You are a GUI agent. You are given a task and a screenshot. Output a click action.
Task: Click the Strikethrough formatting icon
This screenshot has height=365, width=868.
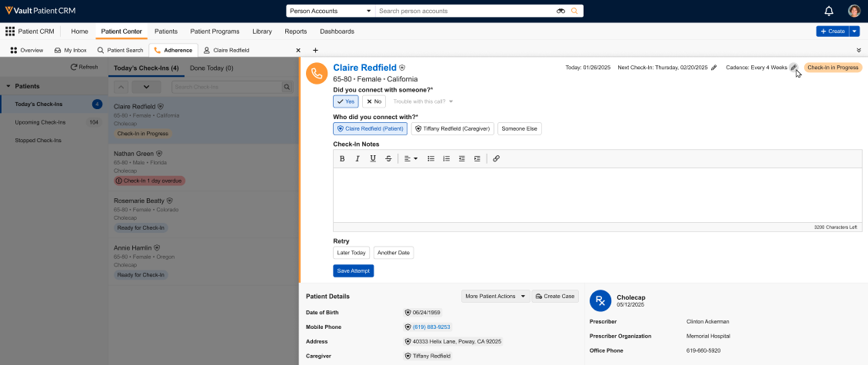pyautogui.click(x=388, y=158)
